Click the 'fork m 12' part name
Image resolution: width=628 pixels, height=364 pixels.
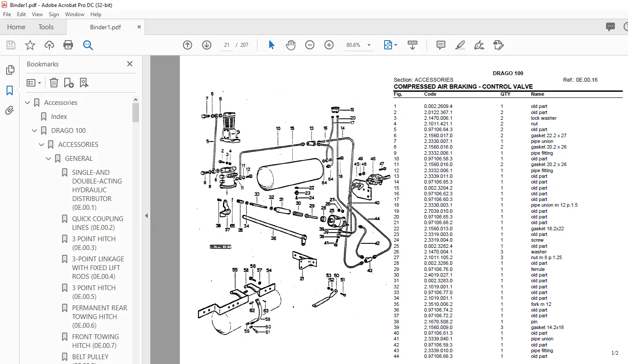pos(541,304)
